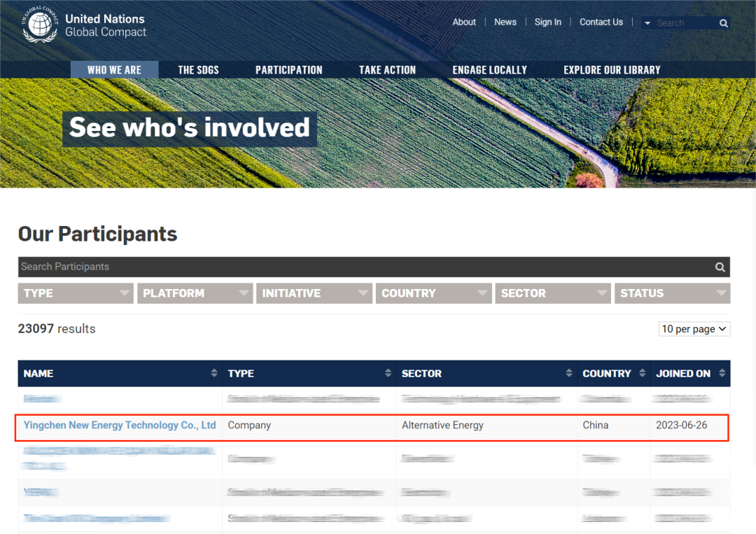Open Yingchen New Energy Technology link
The image size is (756, 534).
tap(120, 425)
